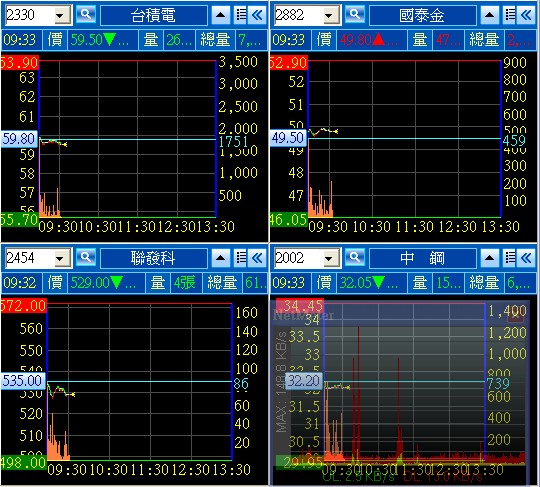Collapse the 國泰金 panel with double-chevron icon
Viewport: 540px width, 487px height.
[x=526, y=15]
